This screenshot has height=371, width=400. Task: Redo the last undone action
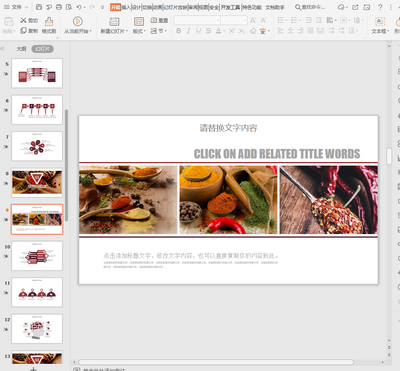[92, 7]
